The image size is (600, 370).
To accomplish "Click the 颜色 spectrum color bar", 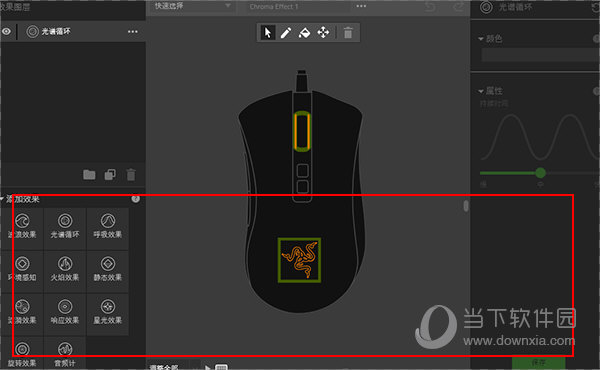I will 540,55.
